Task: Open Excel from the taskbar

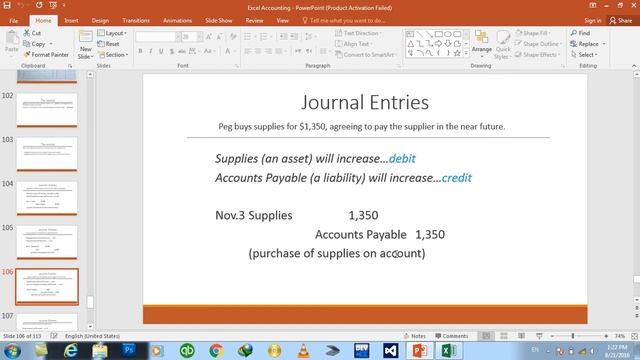Action: 448,350
